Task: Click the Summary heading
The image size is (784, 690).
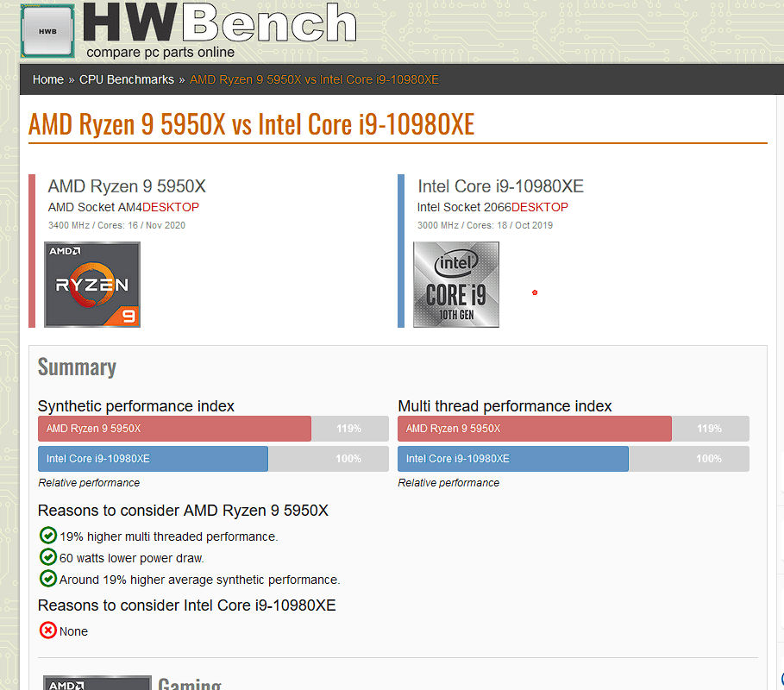Action: pos(77,367)
